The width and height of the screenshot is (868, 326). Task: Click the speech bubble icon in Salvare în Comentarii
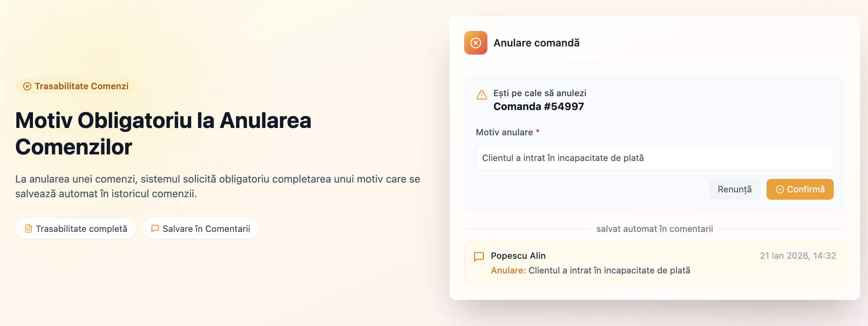155,229
